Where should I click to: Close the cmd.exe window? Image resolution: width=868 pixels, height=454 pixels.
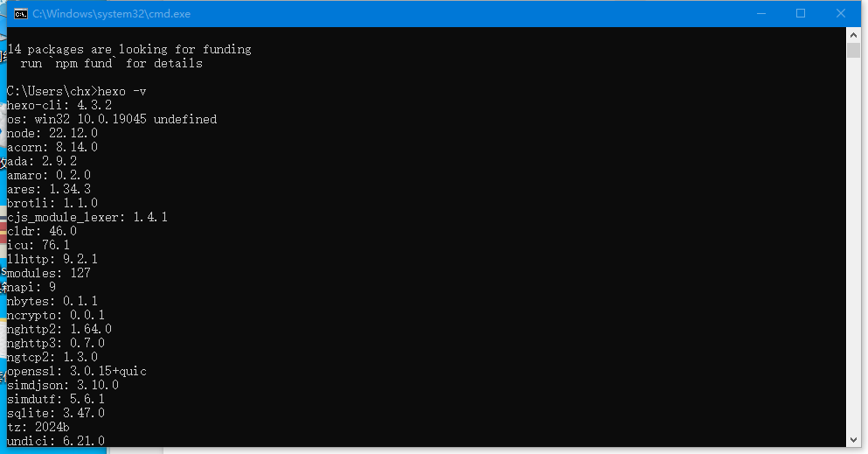click(x=840, y=13)
